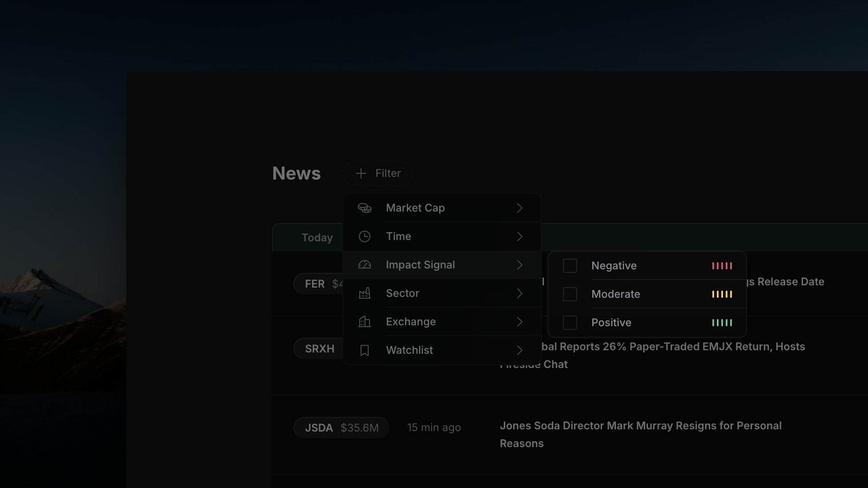Click the Moderate label
Screen dimensions: 868x488
(616, 294)
